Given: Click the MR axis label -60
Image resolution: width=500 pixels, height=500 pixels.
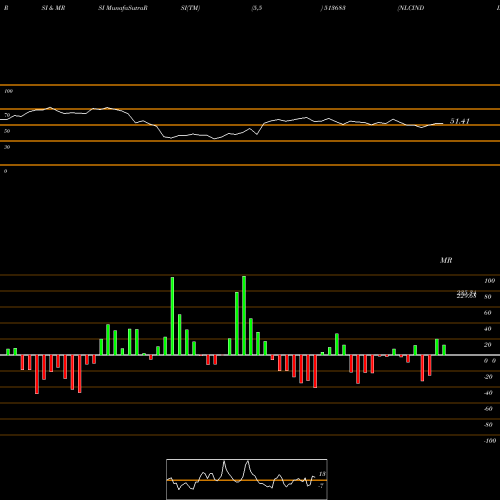Looking at the screenshot, I should coord(488,409).
